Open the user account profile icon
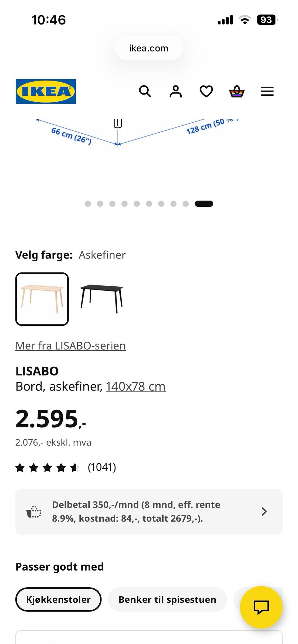Screen dimensions: 298x644 pyautogui.click(x=176, y=92)
